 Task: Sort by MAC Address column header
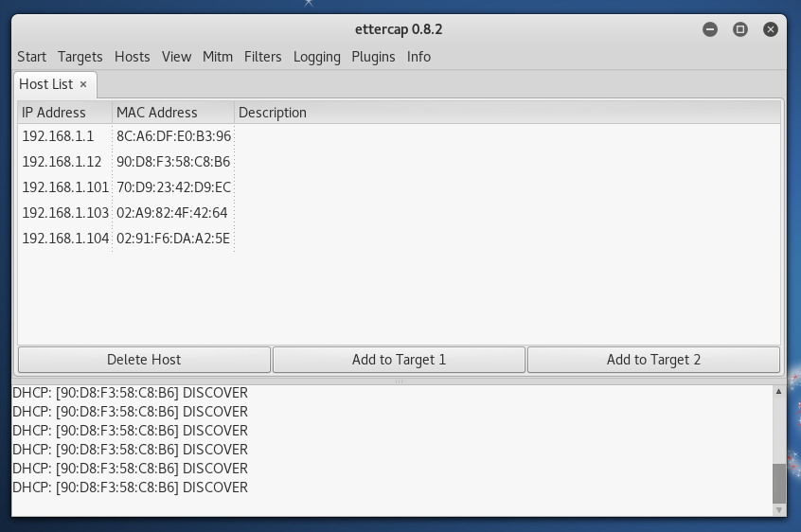pyautogui.click(x=173, y=113)
